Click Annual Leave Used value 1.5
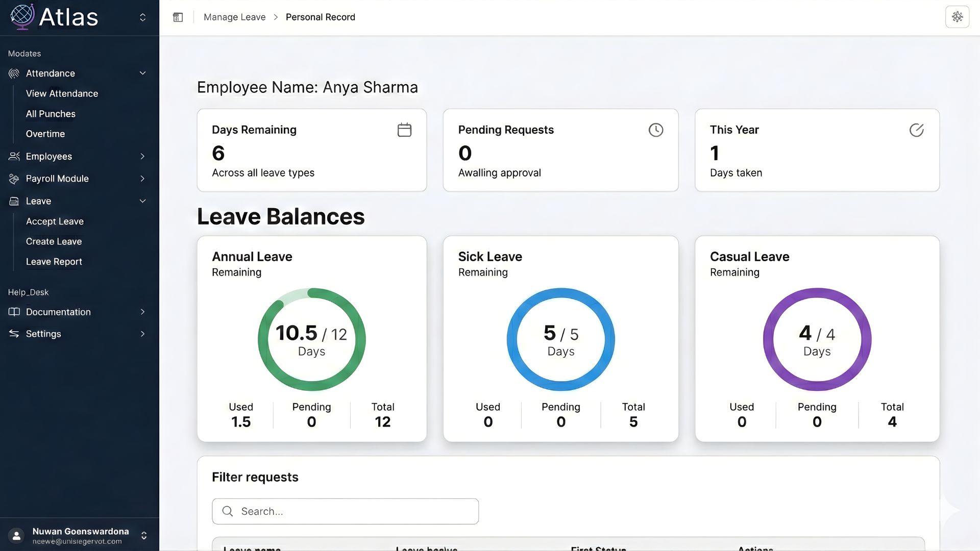The height and width of the screenshot is (551, 980). pyautogui.click(x=241, y=422)
